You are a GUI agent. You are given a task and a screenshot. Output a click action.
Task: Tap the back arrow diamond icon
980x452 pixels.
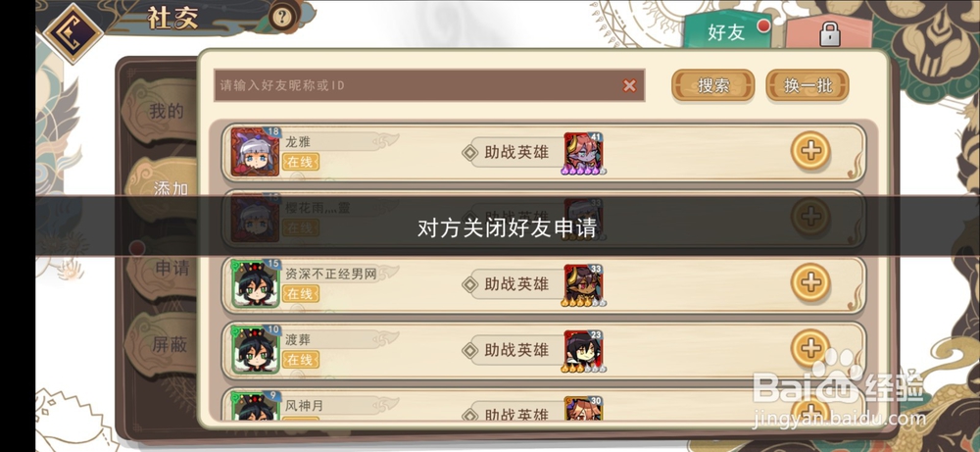[x=73, y=32]
